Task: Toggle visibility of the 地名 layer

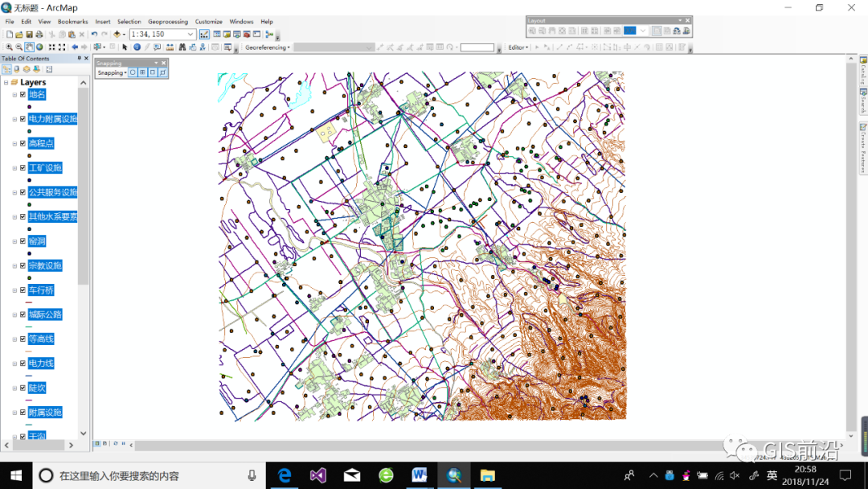Action: tap(23, 94)
